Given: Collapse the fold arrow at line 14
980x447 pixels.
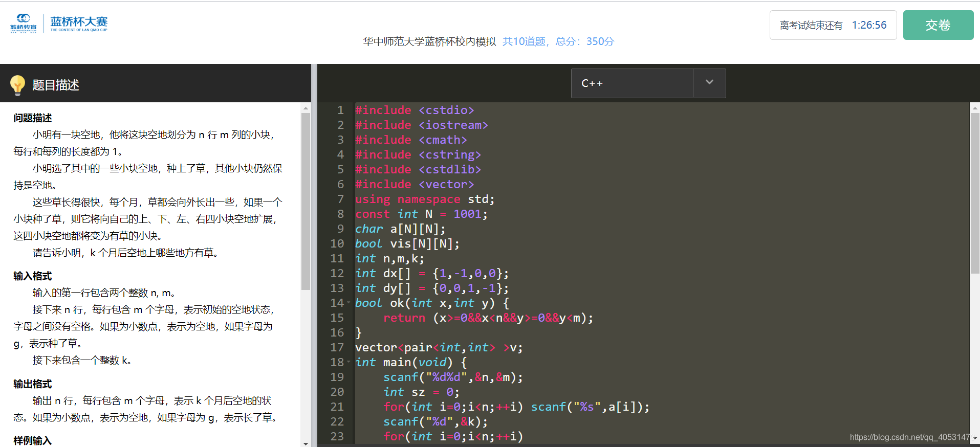Looking at the screenshot, I should [349, 303].
